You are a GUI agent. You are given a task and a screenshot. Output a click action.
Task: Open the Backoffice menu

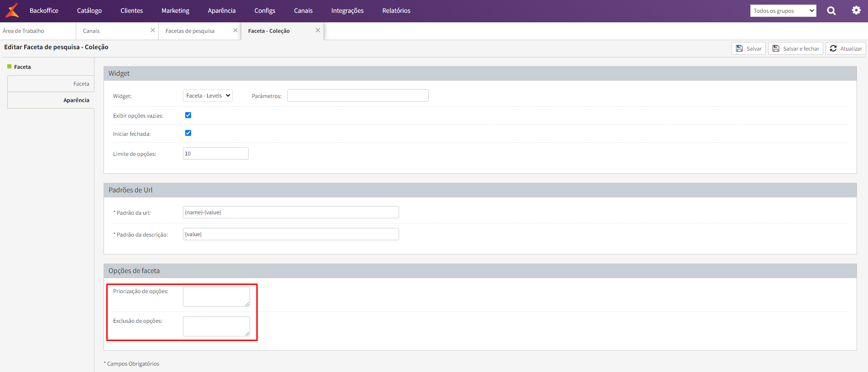(44, 10)
